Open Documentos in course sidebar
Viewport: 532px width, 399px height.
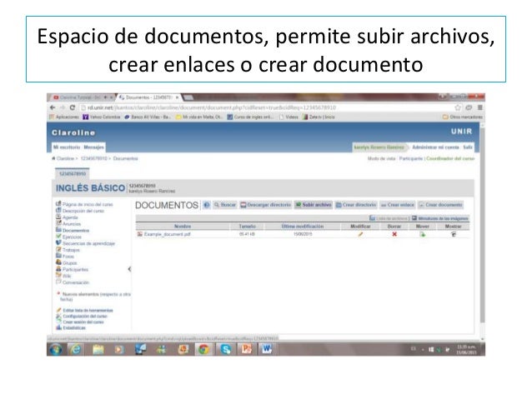[x=76, y=231]
